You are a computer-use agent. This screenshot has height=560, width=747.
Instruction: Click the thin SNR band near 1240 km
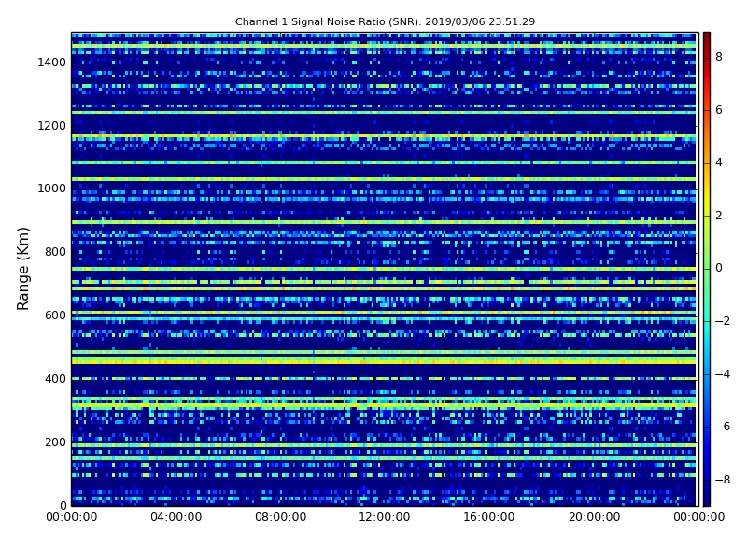[x=384, y=112]
